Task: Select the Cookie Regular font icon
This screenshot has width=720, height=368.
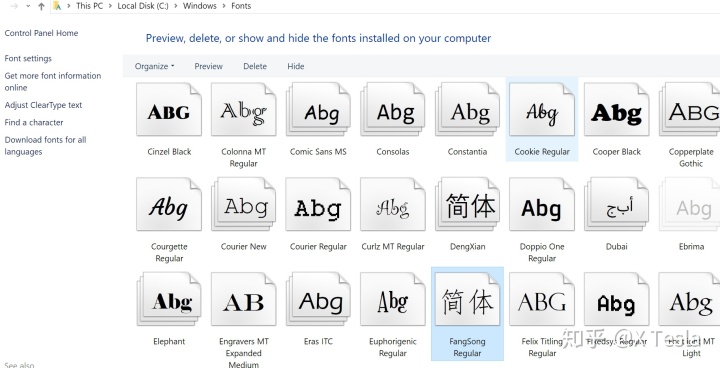Action: [542, 109]
